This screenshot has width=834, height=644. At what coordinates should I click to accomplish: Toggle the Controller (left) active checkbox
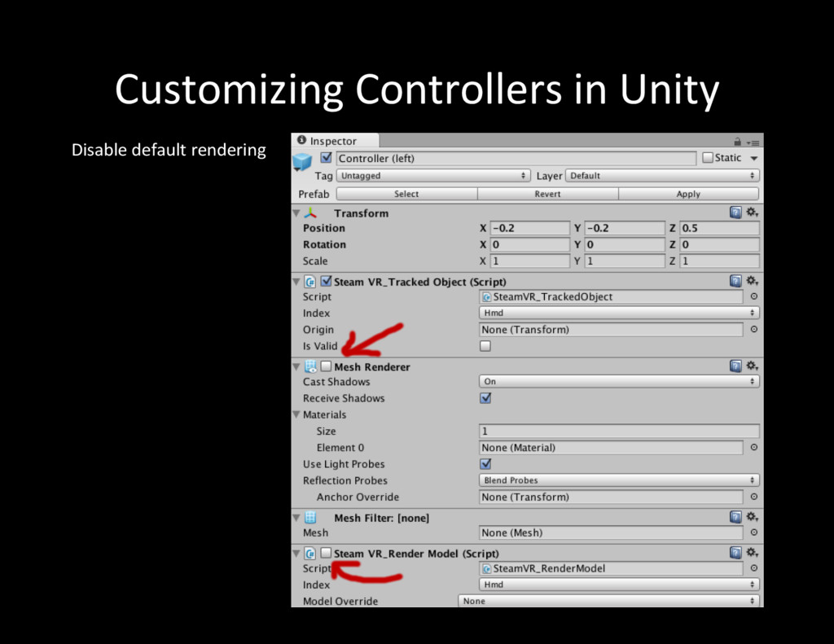coord(326,158)
